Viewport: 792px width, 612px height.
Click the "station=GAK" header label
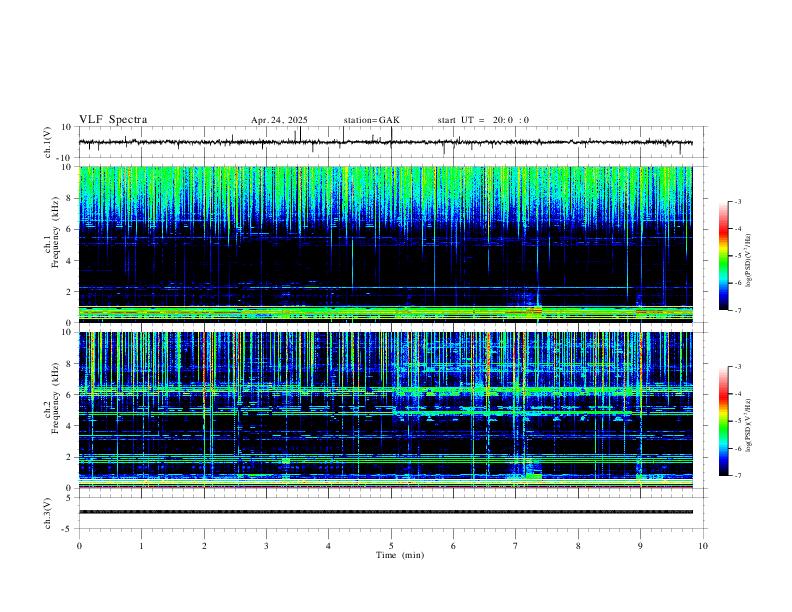[371, 120]
